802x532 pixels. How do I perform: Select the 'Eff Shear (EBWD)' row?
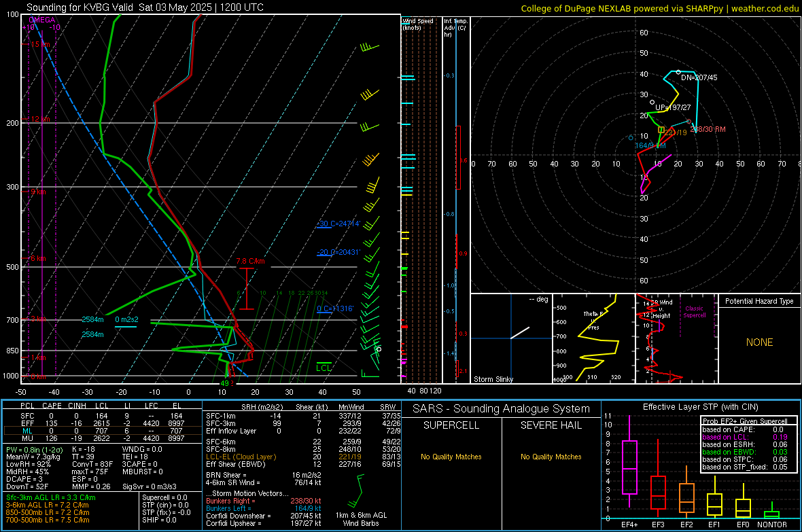coord(303,465)
